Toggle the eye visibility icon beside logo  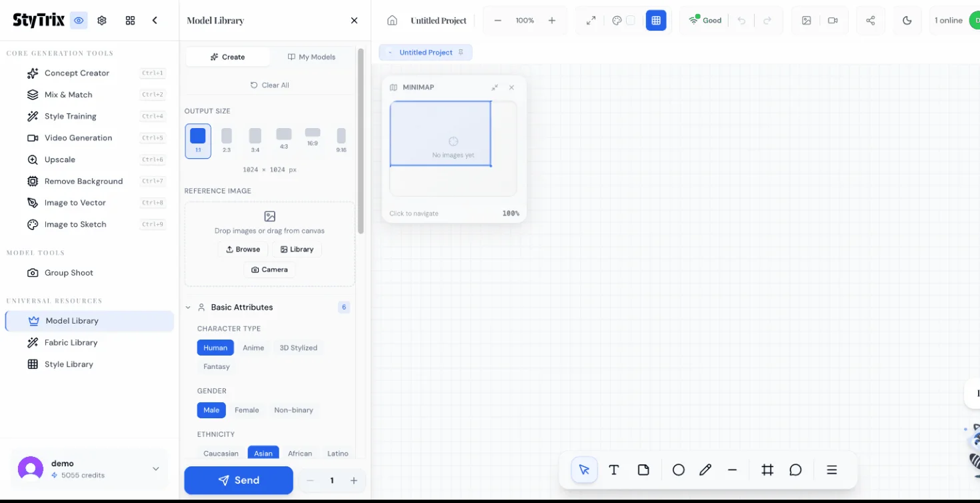tap(79, 21)
